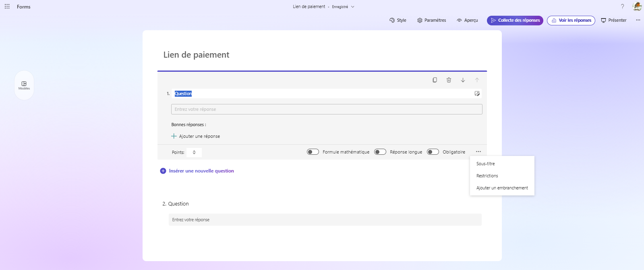
Task: Enable the Réponse longue toggle
Action: [x=380, y=152]
